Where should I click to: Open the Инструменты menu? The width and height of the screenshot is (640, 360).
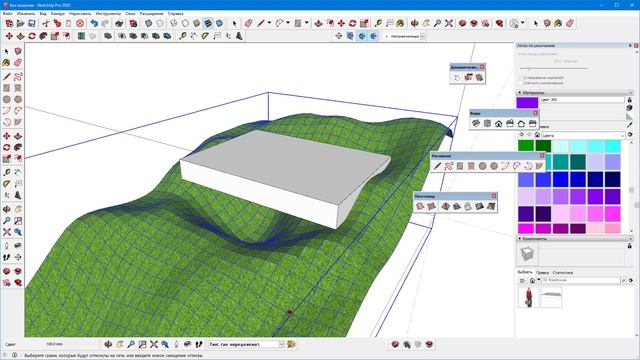click(108, 13)
